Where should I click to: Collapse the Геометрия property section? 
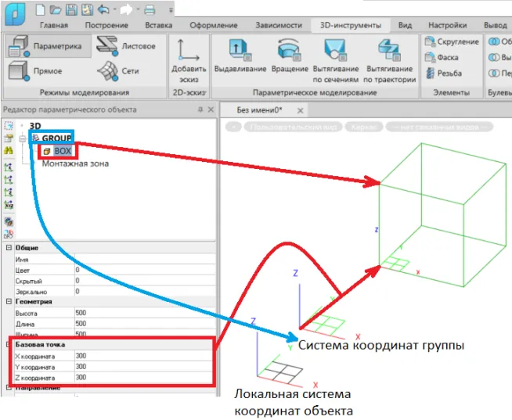tap(9, 301)
